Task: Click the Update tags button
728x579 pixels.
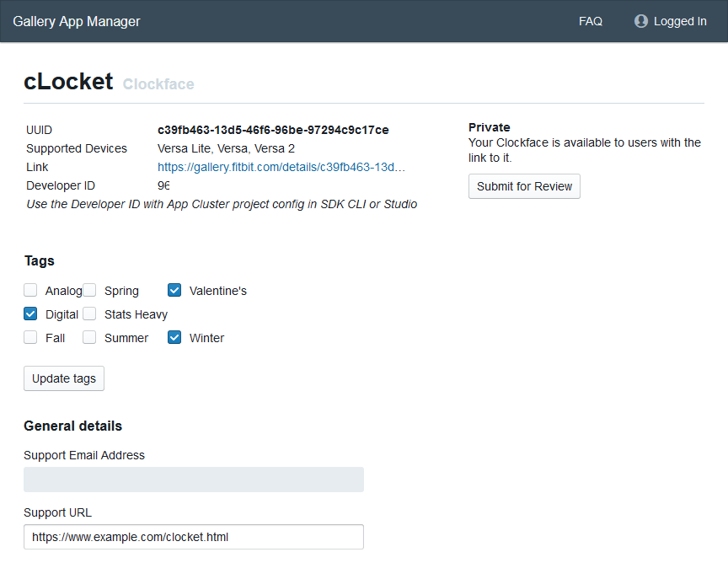Action: pos(64,378)
